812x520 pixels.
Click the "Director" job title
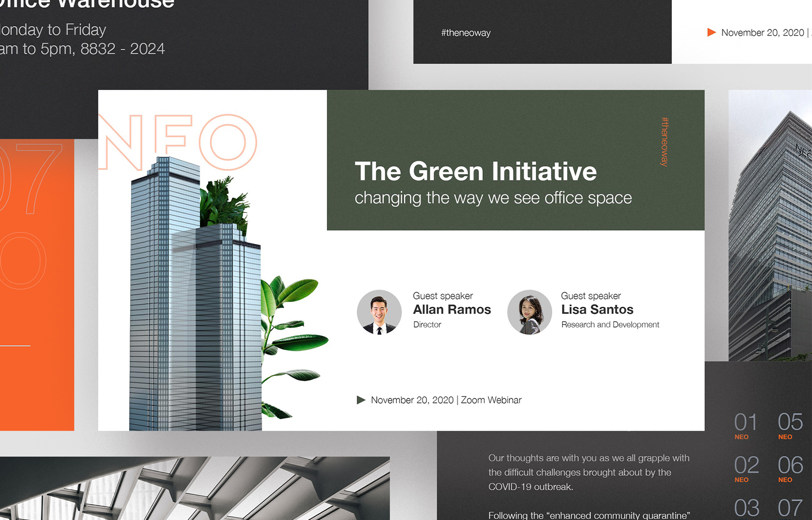(427, 325)
